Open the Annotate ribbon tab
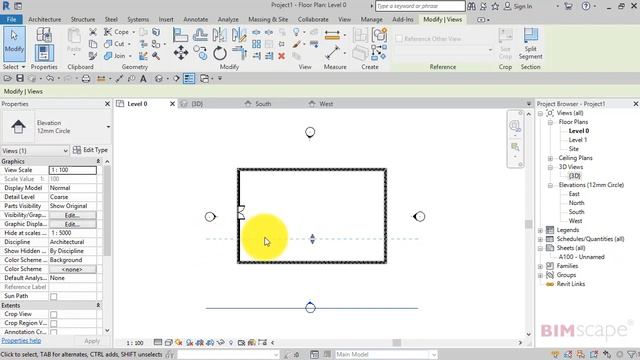640x360 pixels. tap(196, 19)
